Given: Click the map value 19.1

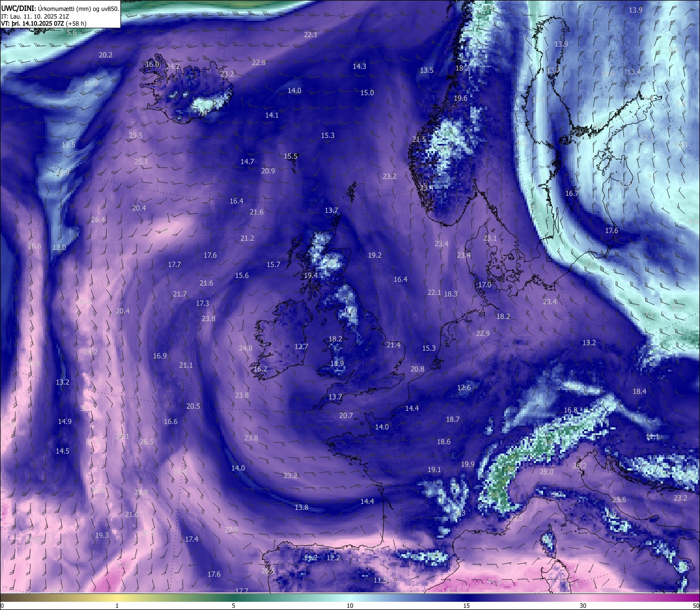Looking at the screenshot, I should click(434, 470).
